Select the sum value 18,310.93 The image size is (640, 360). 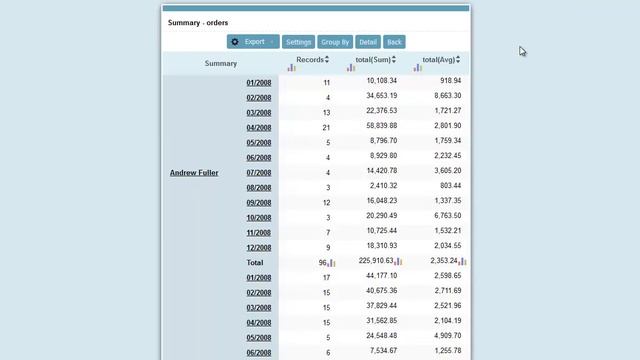pyautogui.click(x=382, y=246)
